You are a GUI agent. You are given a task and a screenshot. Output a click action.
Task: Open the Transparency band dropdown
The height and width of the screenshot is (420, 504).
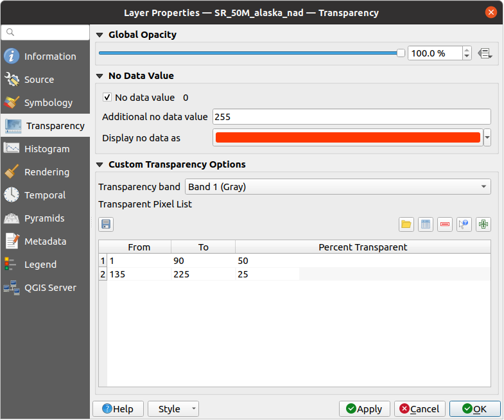tap(338, 187)
